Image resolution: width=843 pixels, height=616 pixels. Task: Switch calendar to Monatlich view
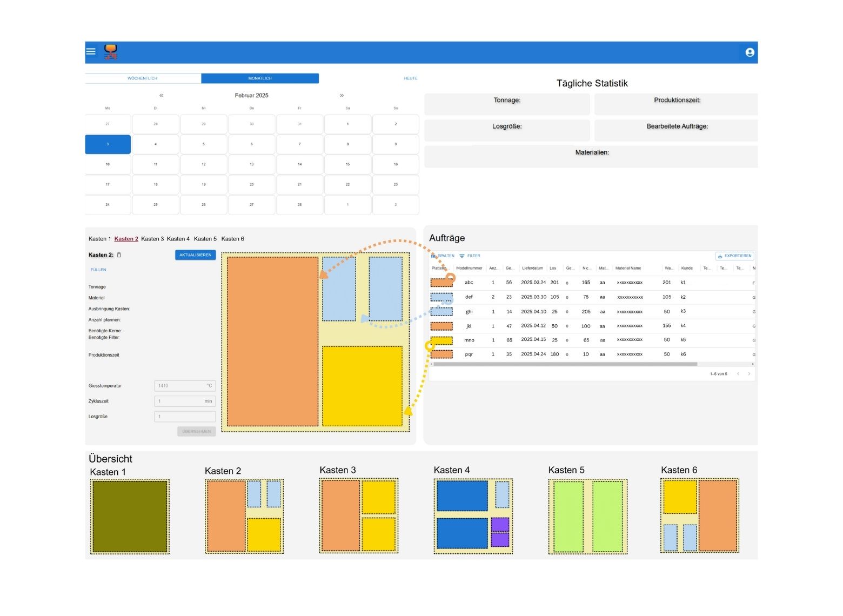point(260,78)
